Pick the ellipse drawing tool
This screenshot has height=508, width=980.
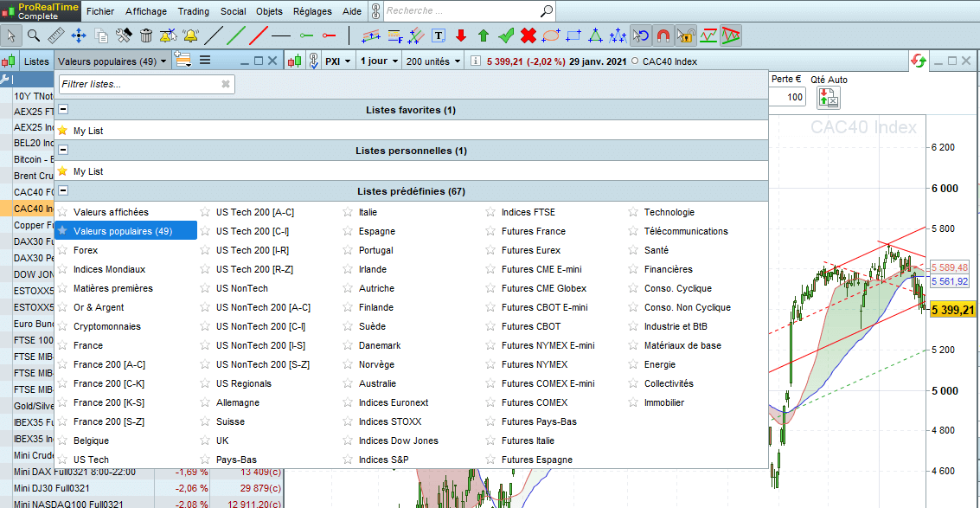point(551,35)
